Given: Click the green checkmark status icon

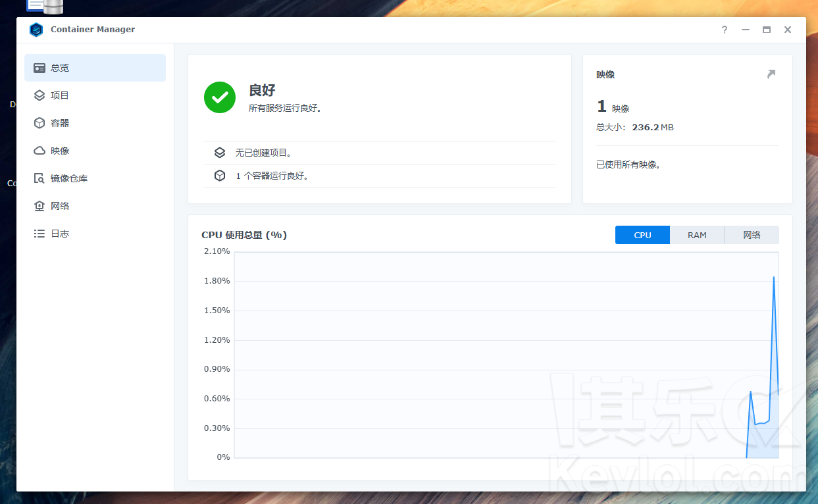Looking at the screenshot, I should pos(220,97).
